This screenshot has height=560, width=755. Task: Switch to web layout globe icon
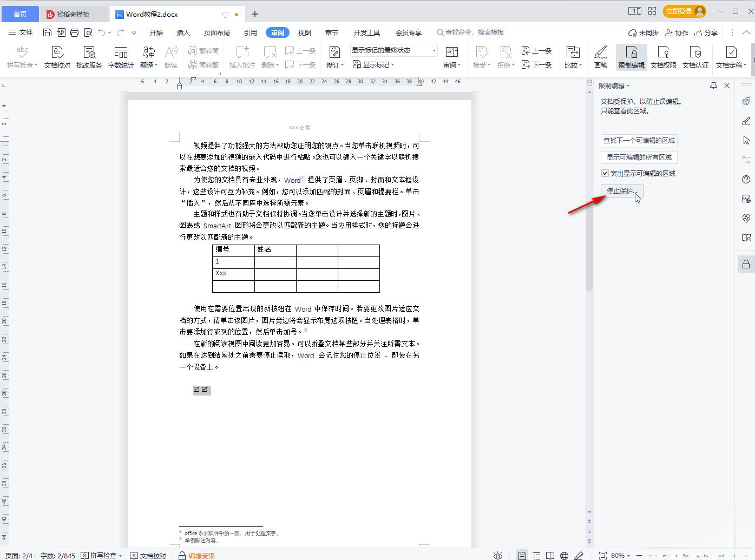564,555
